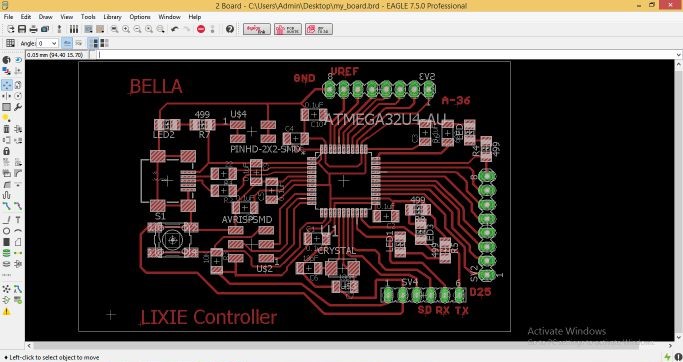Image resolution: width=683 pixels, height=362 pixels.
Task: Open the Tools menu
Action: [88, 17]
